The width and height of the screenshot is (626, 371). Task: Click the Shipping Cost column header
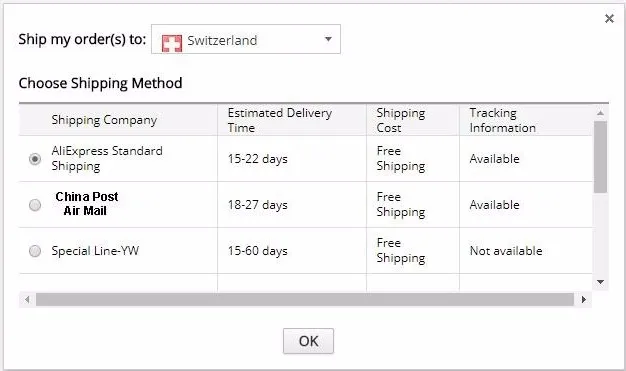pos(400,120)
